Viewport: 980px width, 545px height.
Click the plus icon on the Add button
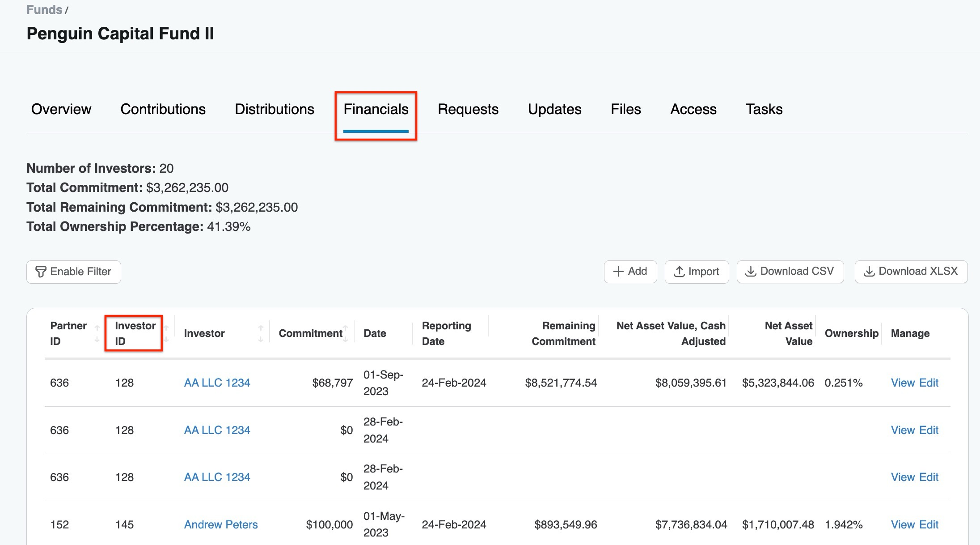coord(618,272)
